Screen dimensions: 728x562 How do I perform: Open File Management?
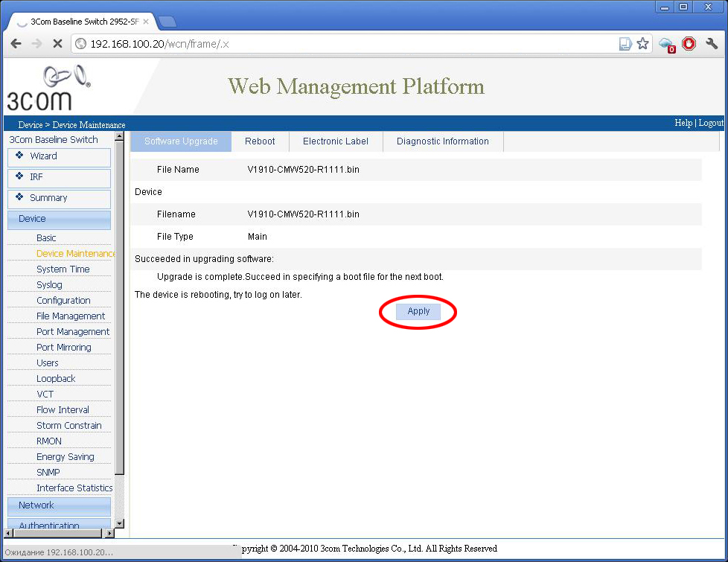tap(71, 316)
